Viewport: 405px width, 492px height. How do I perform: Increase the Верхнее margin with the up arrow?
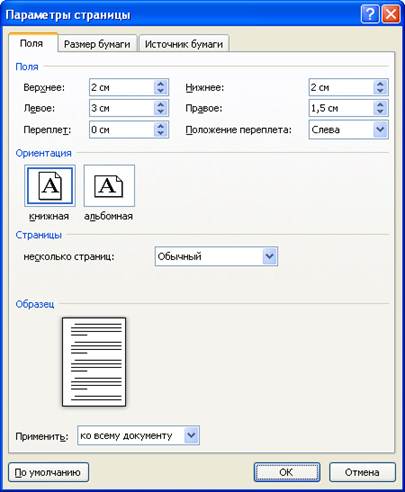click(x=161, y=84)
